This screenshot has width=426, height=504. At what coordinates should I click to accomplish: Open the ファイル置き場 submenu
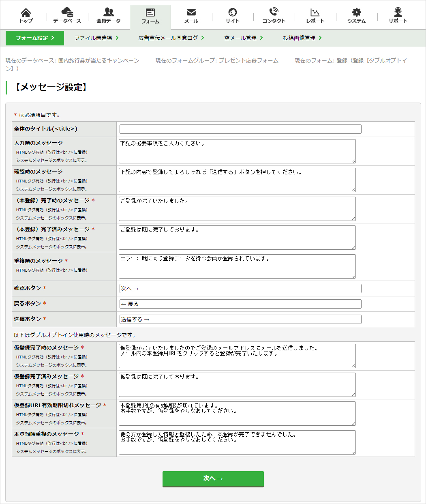[x=96, y=38]
